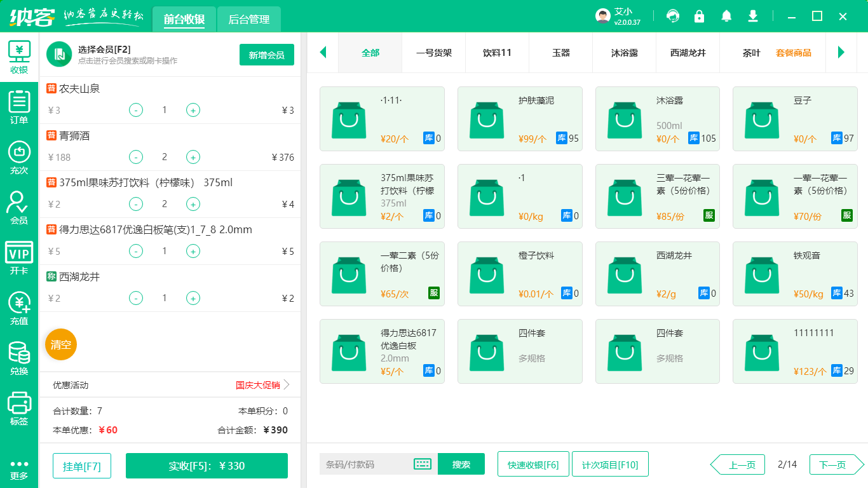Open the 充次 recharge-times sidebar icon

click(x=19, y=157)
